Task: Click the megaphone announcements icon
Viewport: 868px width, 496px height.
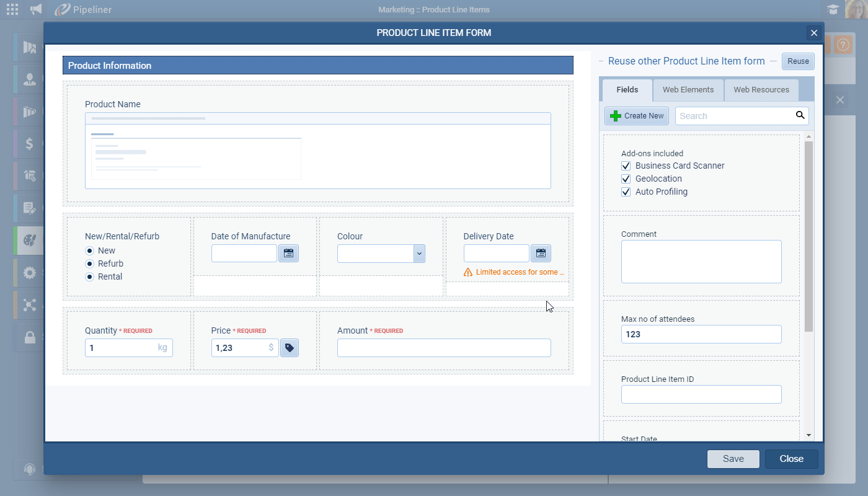Action: click(37, 9)
